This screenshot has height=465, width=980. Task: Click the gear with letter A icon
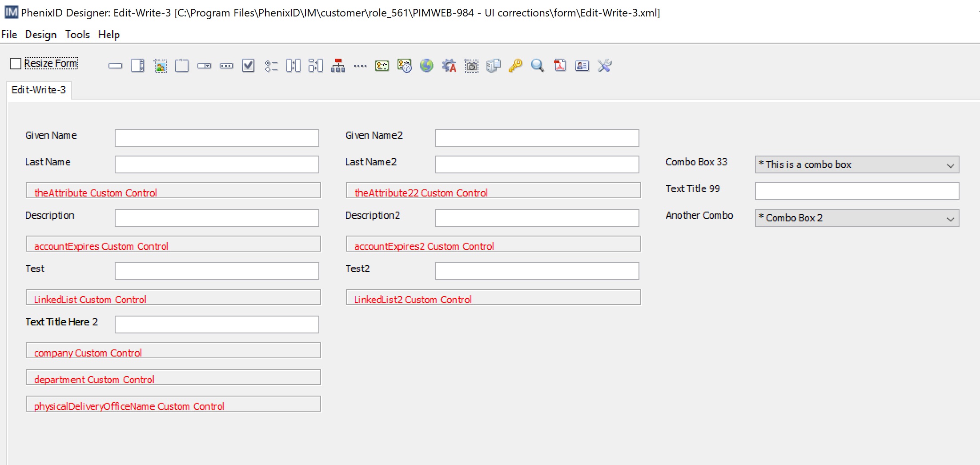[x=449, y=66]
